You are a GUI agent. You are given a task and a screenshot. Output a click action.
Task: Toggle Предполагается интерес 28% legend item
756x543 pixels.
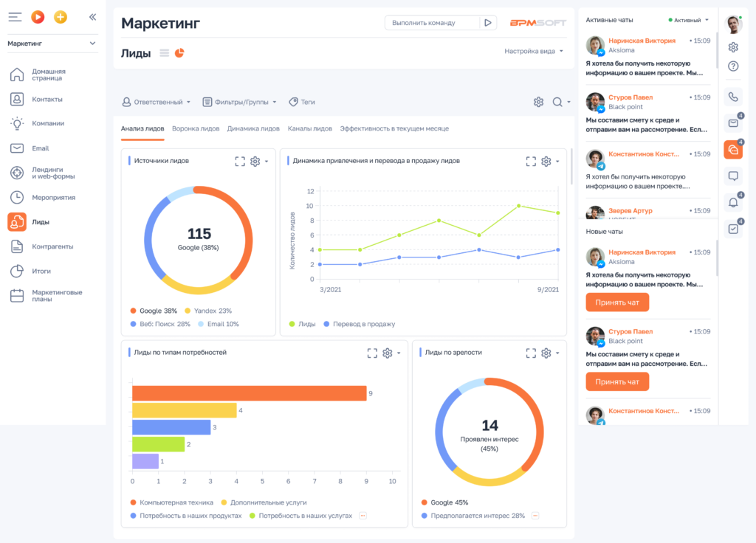[473, 516]
